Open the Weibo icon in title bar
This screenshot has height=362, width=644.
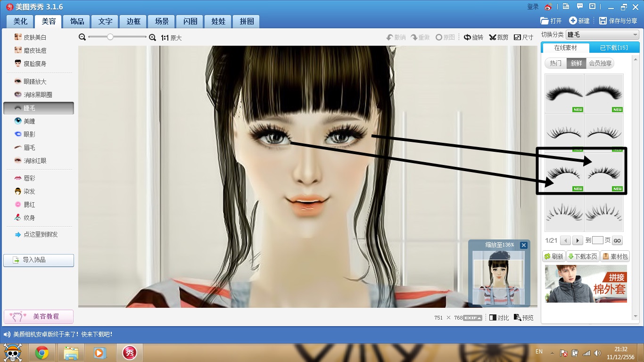(548, 7)
